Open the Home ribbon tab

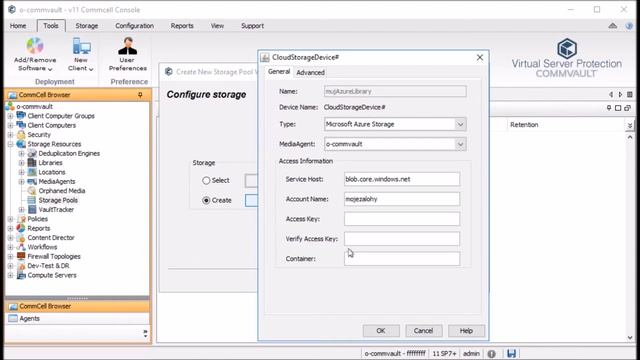click(x=18, y=26)
